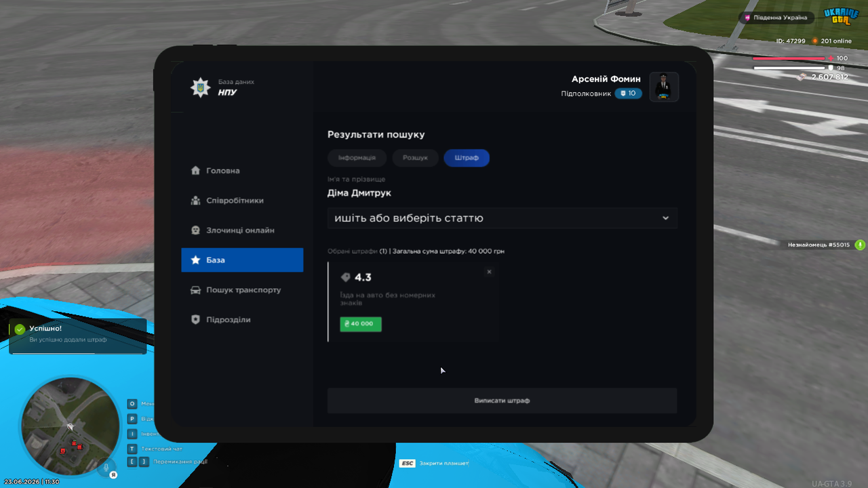Click the pink Південна Україна server icon
868x488 pixels.
tap(748, 18)
